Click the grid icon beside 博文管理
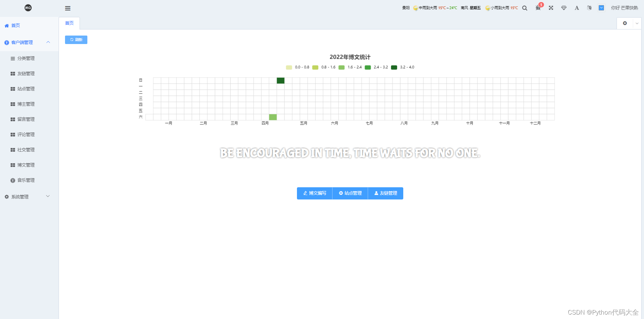Image resolution: width=644 pixels, height=319 pixels. (x=13, y=165)
